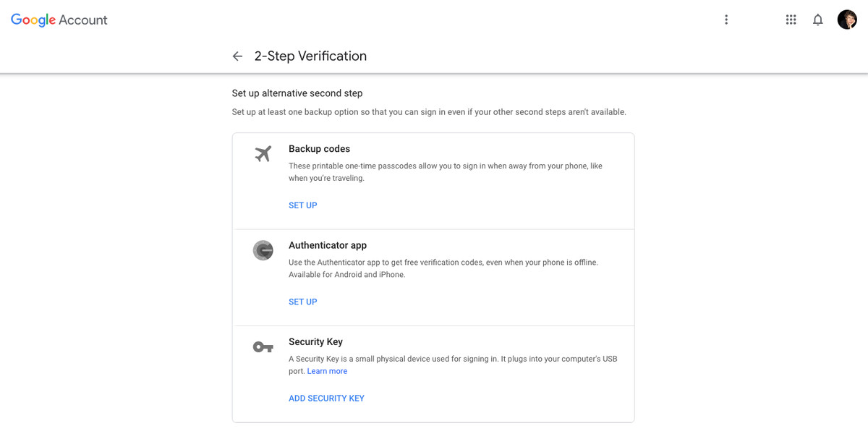
Task: Select the Backup codes heading
Action: point(319,149)
